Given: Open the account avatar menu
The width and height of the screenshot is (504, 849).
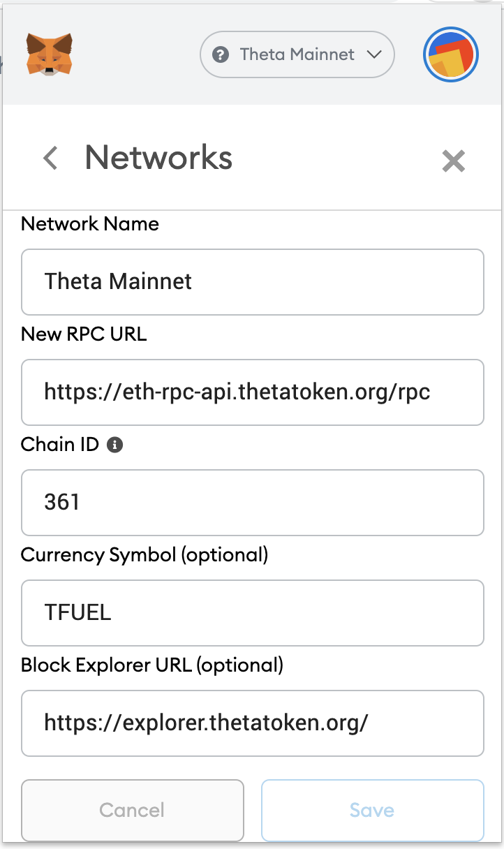Looking at the screenshot, I should pyautogui.click(x=451, y=55).
